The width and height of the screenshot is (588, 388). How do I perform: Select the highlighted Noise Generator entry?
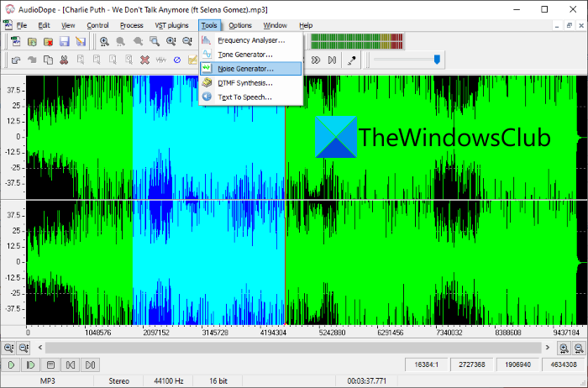250,69
